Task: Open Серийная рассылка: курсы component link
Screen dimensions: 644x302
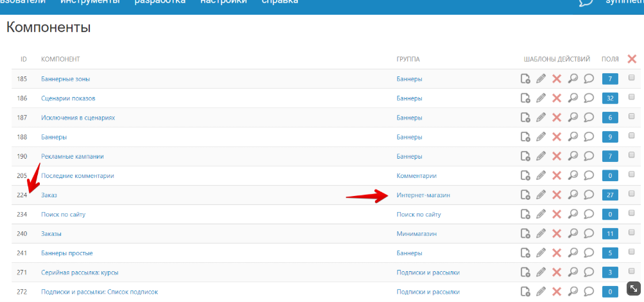Action: click(x=80, y=272)
